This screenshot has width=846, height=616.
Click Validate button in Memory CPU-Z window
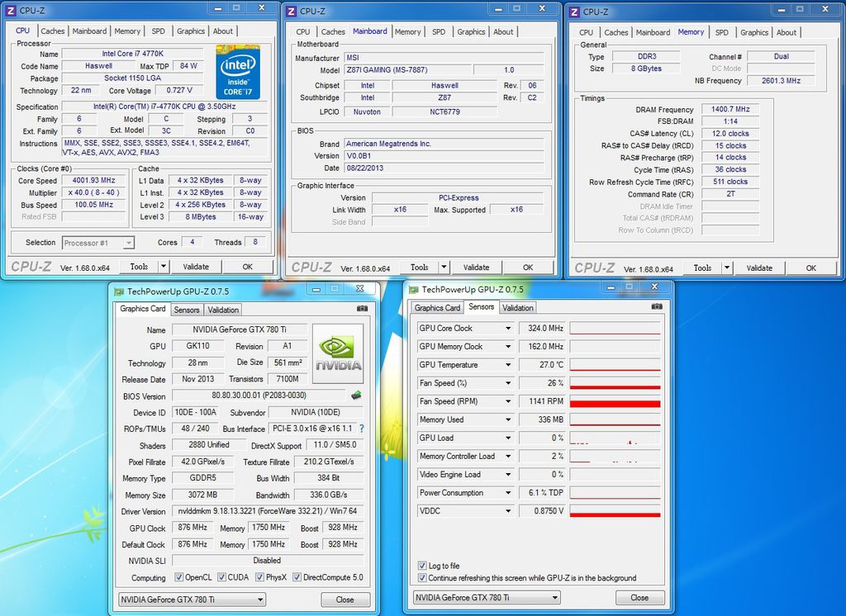point(759,268)
